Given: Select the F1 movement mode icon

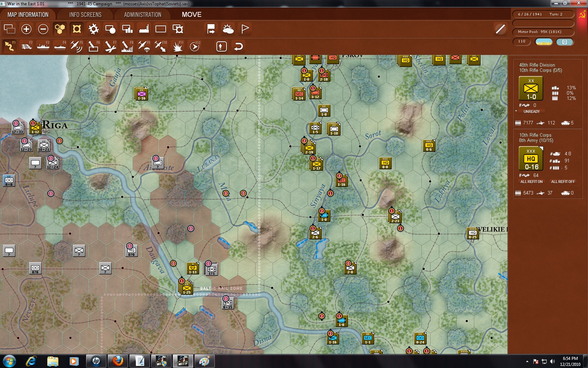Looking at the screenshot, I should point(9,46).
